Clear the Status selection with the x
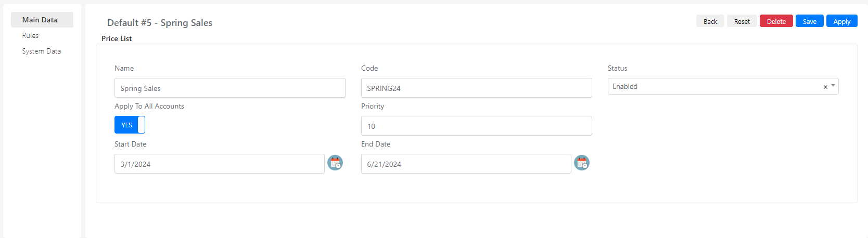Viewport: 868px width, 238px height. [x=825, y=87]
